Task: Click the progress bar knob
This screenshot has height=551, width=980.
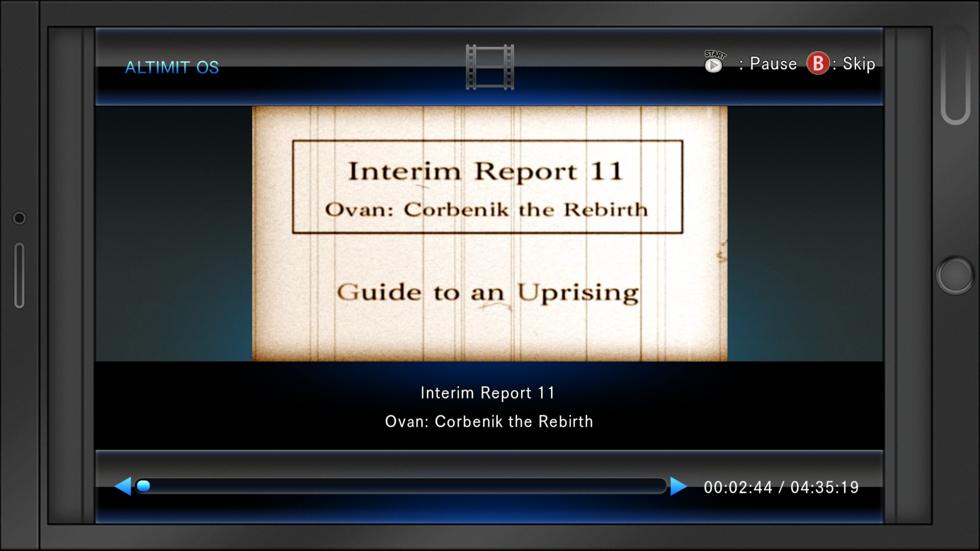Action: point(144,486)
